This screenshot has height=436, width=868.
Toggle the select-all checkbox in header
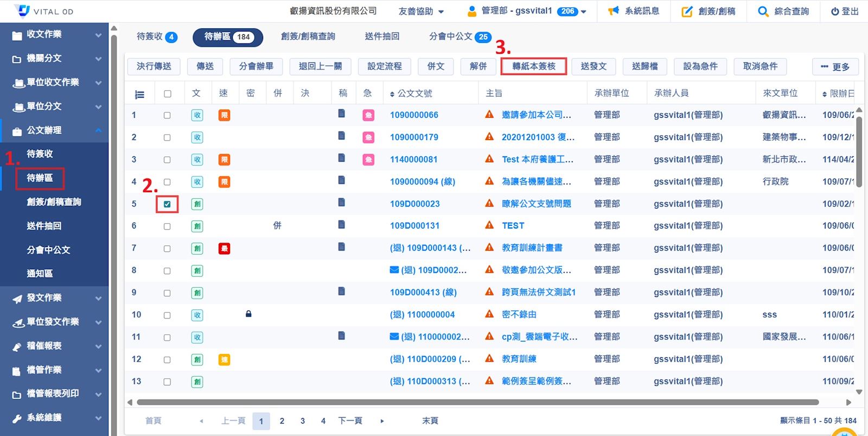pyautogui.click(x=167, y=94)
